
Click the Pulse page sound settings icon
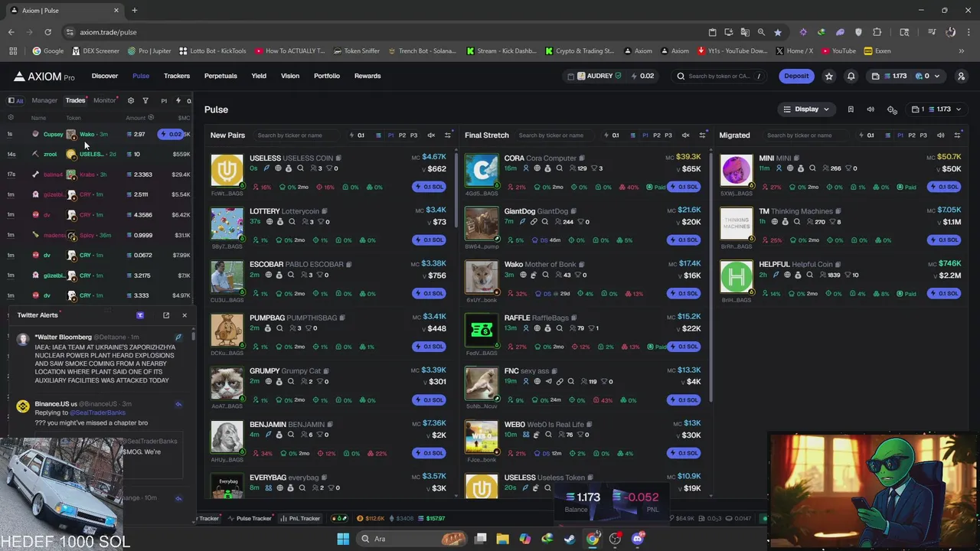(x=871, y=109)
